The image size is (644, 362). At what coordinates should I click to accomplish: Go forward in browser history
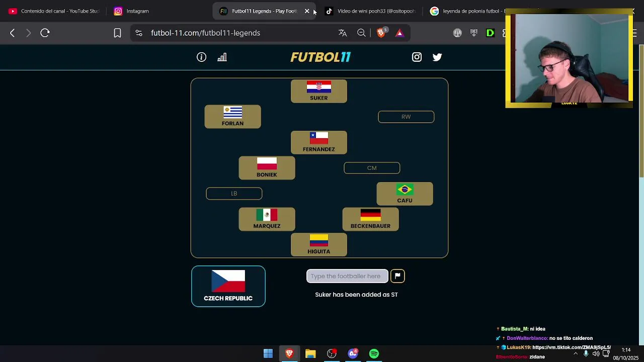28,33
